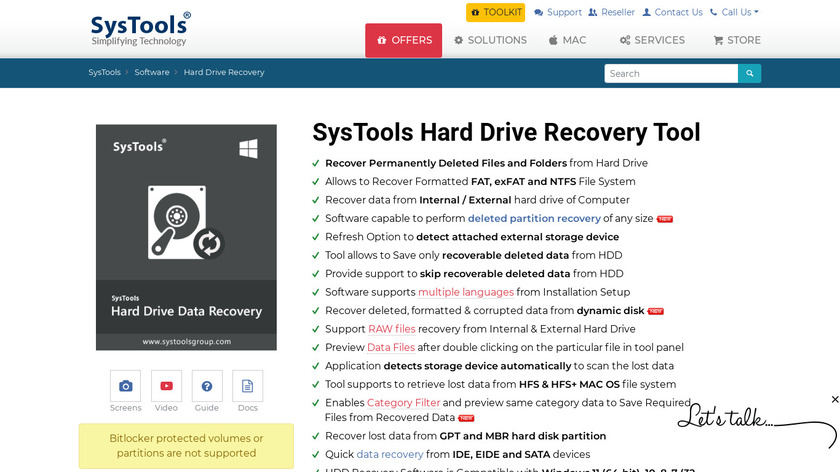840x472 pixels.
Task: Click the gear icon beside SOLUTIONS
Action: 459,40
